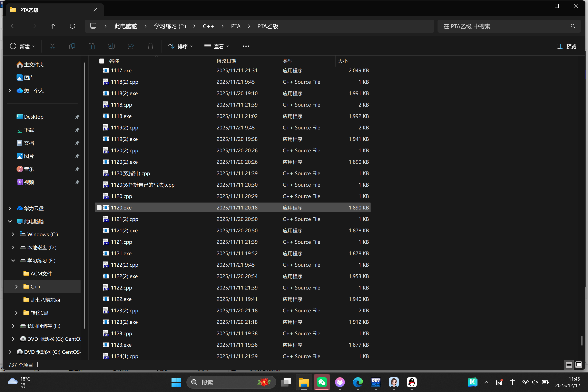Open the 排序 sort dropdown

click(180, 46)
